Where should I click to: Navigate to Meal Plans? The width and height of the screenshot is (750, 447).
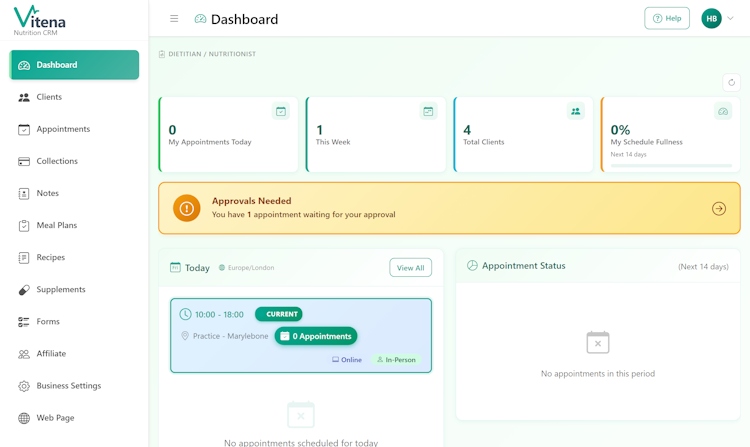point(74,225)
